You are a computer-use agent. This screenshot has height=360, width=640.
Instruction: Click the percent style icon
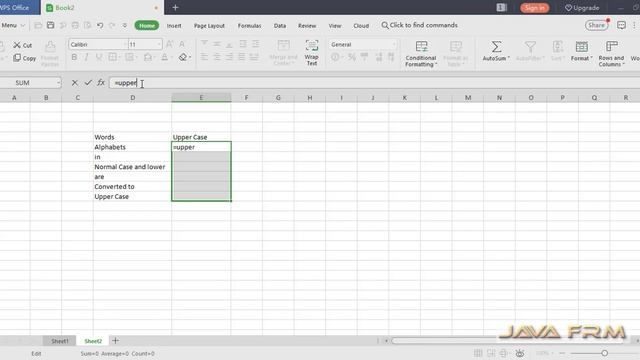[x=352, y=57]
